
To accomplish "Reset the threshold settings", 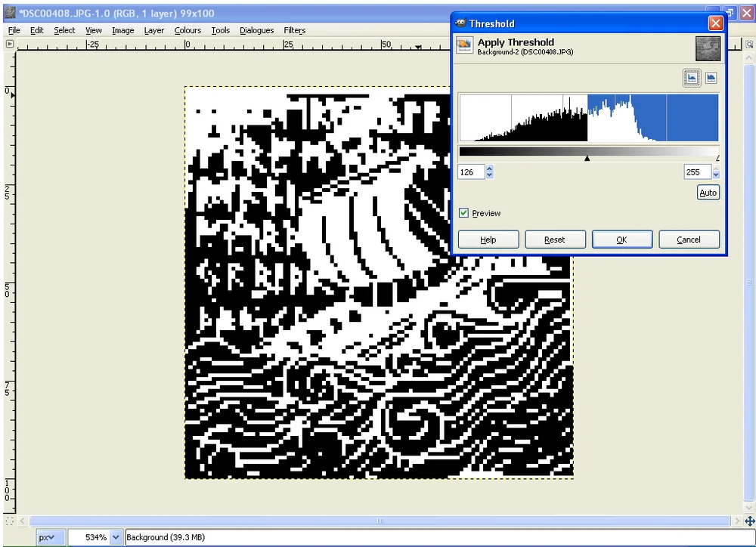I will pos(555,239).
